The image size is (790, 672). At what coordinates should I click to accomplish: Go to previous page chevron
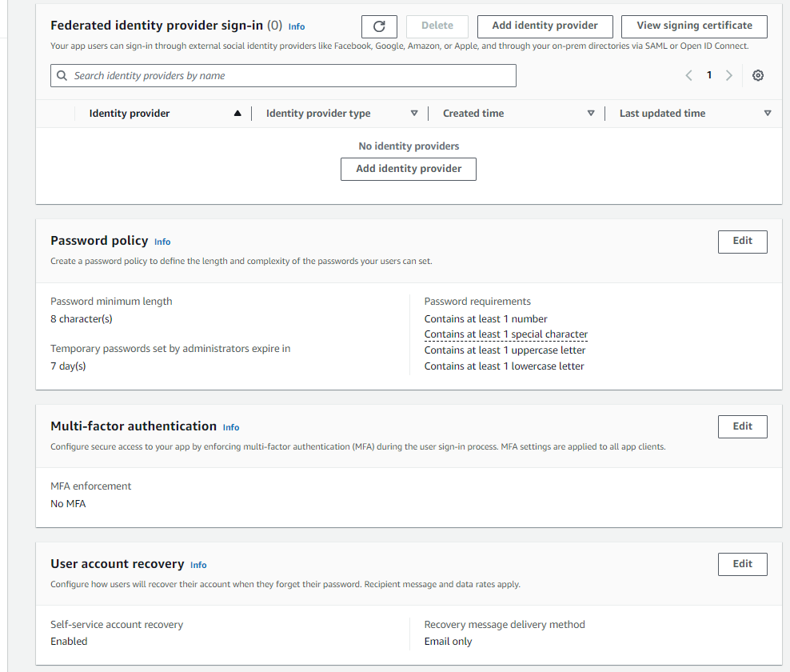pyautogui.click(x=688, y=75)
